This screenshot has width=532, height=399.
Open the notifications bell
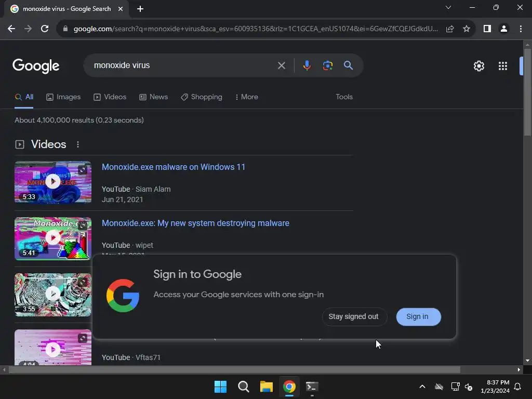518,387
